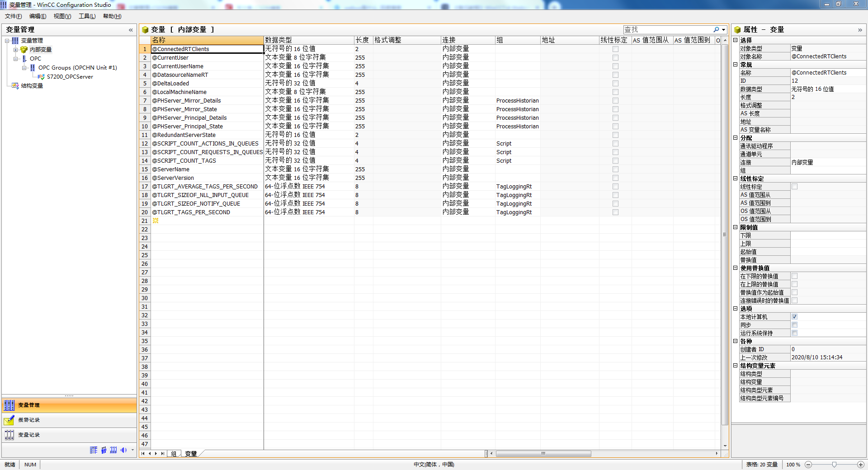Switch to the 组 sheet tab
Image resolution: width=868 pixels, height=470 pixels.
coord(174,454)
